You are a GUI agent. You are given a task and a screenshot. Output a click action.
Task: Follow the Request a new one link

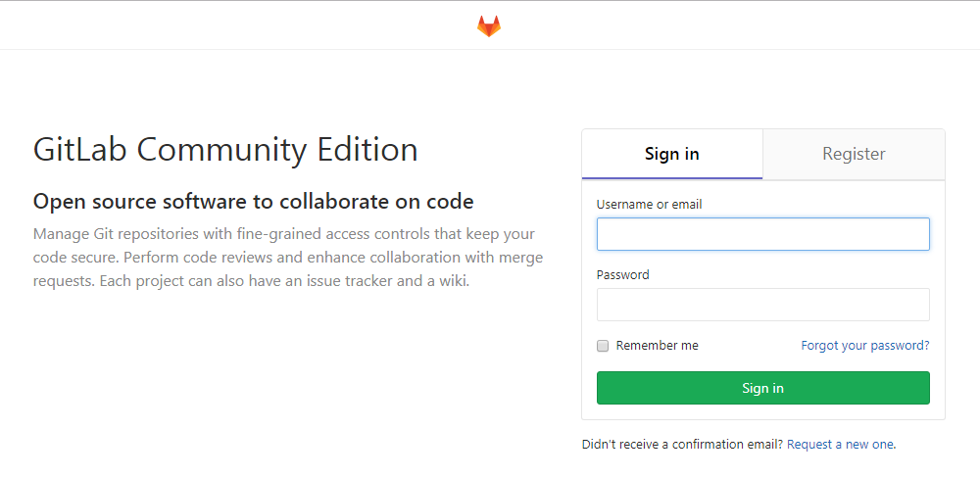tap(840, 445)
